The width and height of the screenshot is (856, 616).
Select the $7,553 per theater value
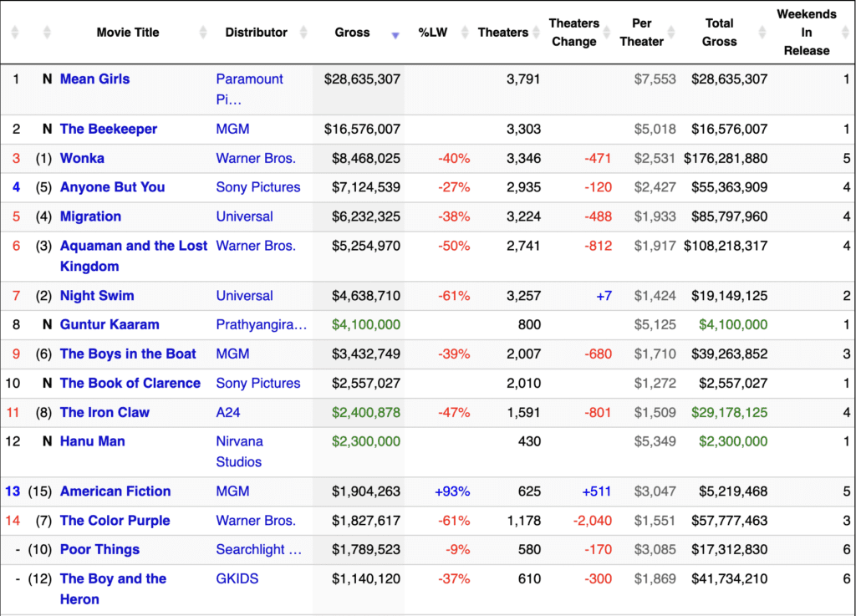tap(655, 79)
